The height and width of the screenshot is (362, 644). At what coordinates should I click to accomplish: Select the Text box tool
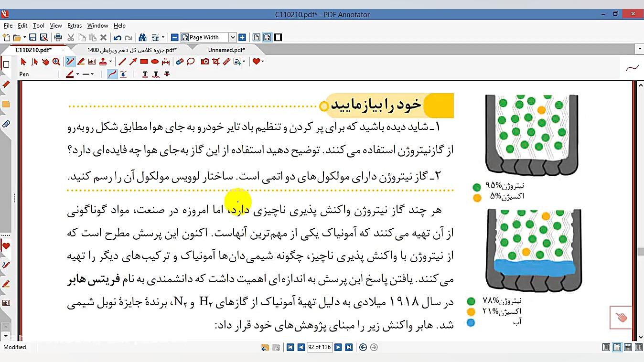pyautogui.click(x=92, y=62)
